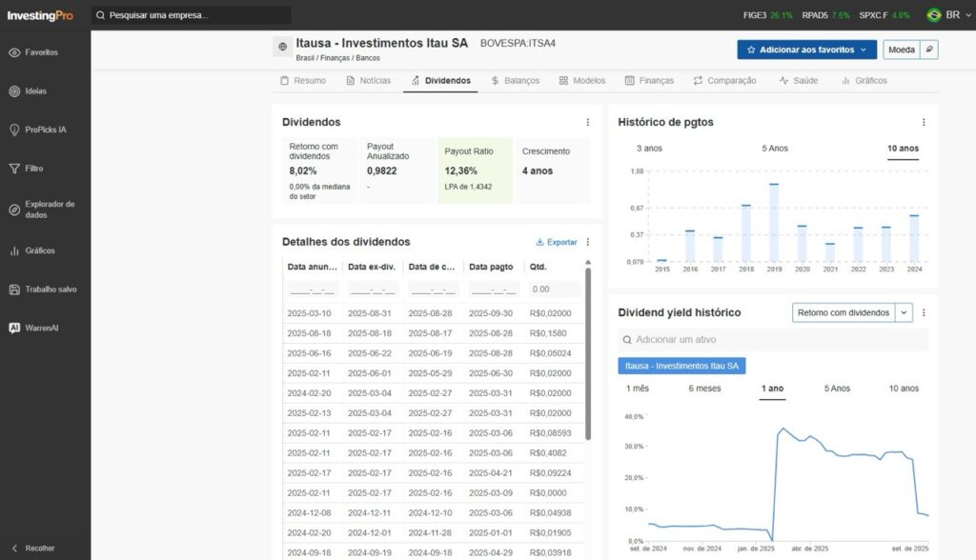
Task: Click Adicionar um ativo input field
Action: (773, 340)
